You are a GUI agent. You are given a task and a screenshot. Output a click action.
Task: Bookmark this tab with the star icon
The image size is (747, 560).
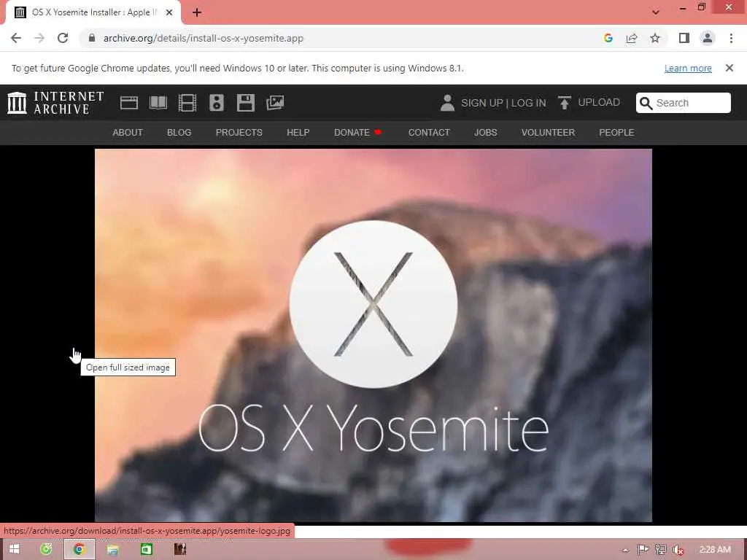pos(655,38)
